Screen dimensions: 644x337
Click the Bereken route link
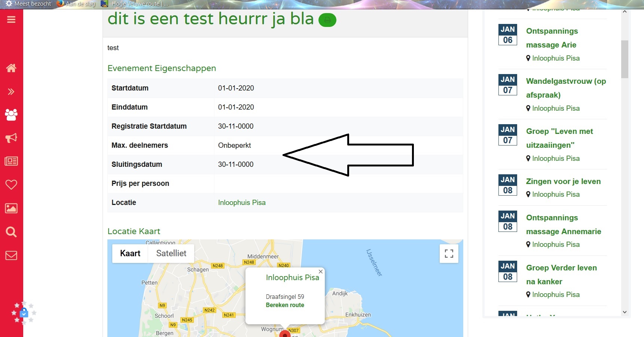(285, 305)
